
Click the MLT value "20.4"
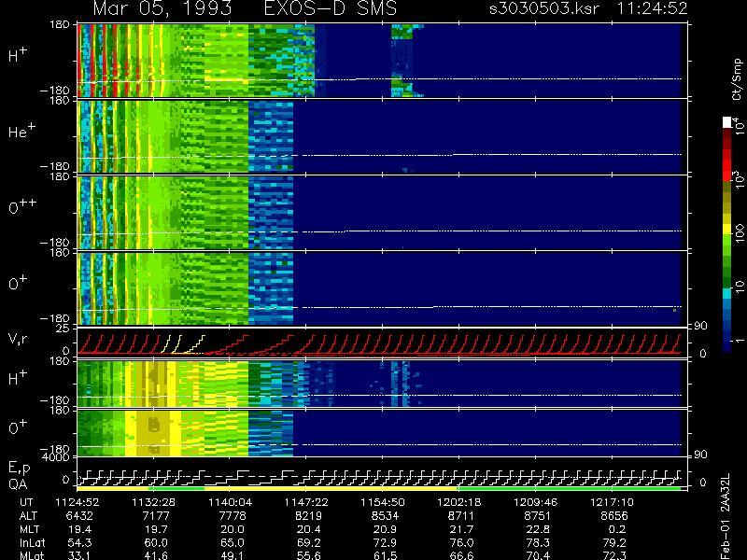[309, 529]
